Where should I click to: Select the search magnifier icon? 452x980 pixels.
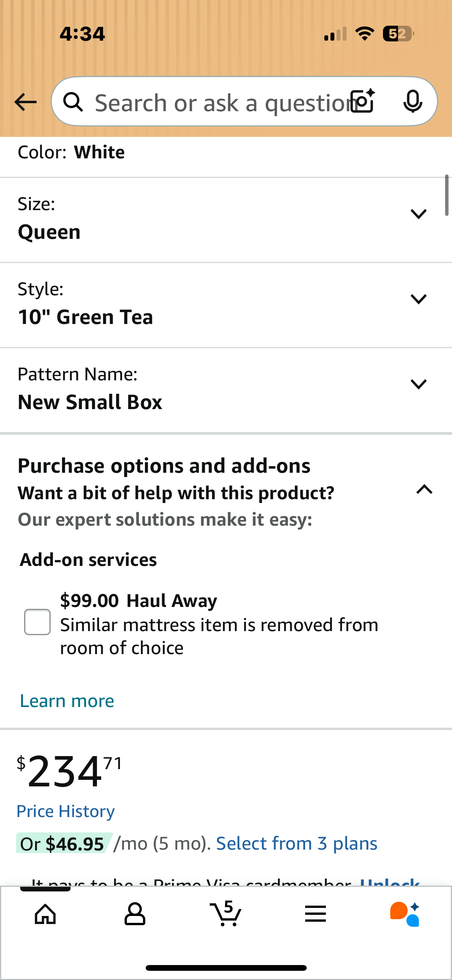click(x=74, y=102)
